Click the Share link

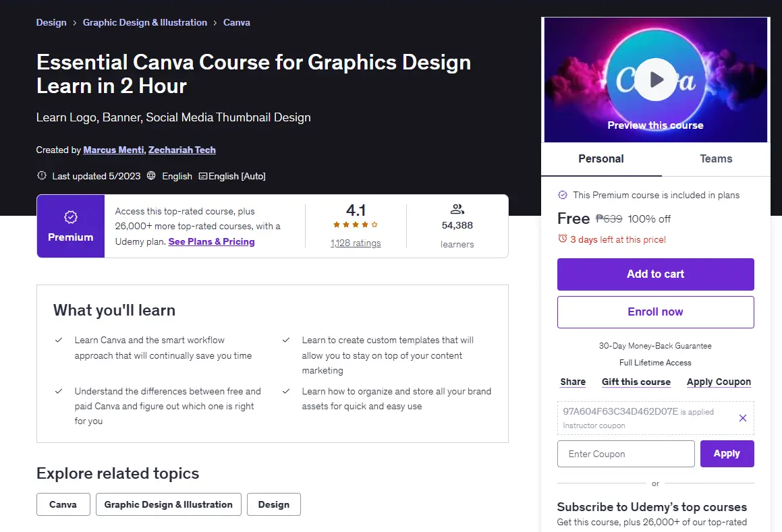pos(573,382)
